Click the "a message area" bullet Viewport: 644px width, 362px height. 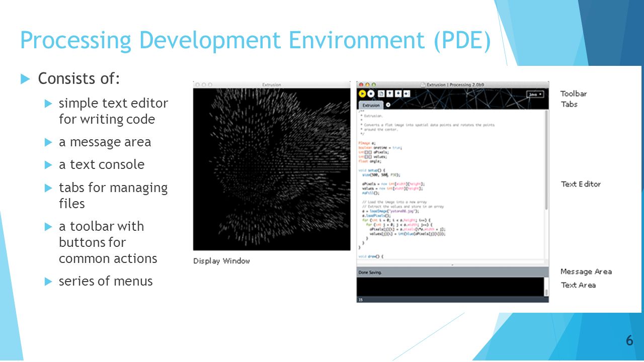coord(105,142)
